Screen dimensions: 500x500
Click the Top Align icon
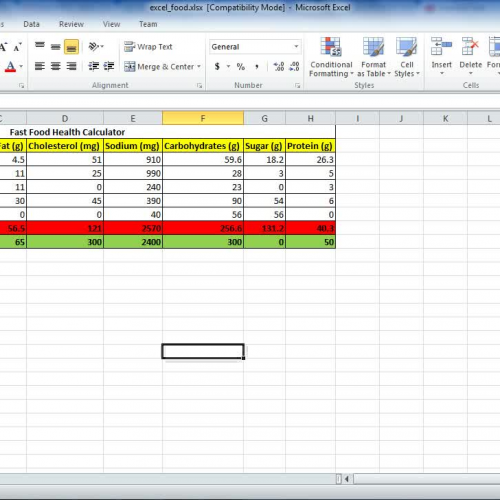tap(40, 46)
